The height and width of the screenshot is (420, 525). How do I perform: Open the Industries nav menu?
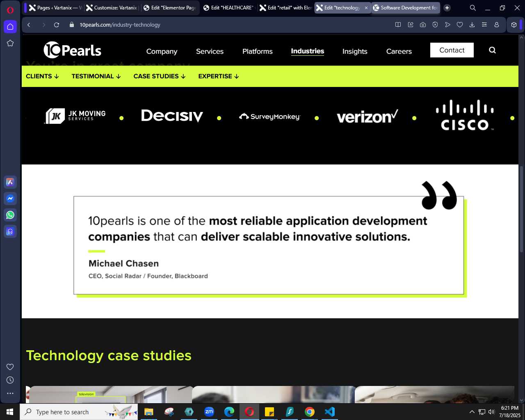(x=308, y=51)
